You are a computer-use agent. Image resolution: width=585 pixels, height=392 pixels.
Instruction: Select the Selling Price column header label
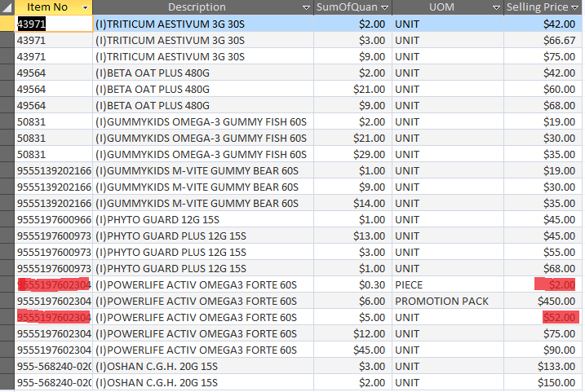(535, 7)
